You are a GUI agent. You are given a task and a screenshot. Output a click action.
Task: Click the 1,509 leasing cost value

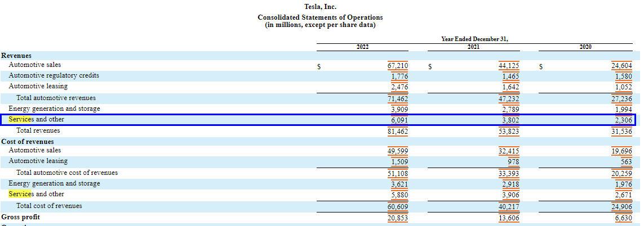coord(399,161)
